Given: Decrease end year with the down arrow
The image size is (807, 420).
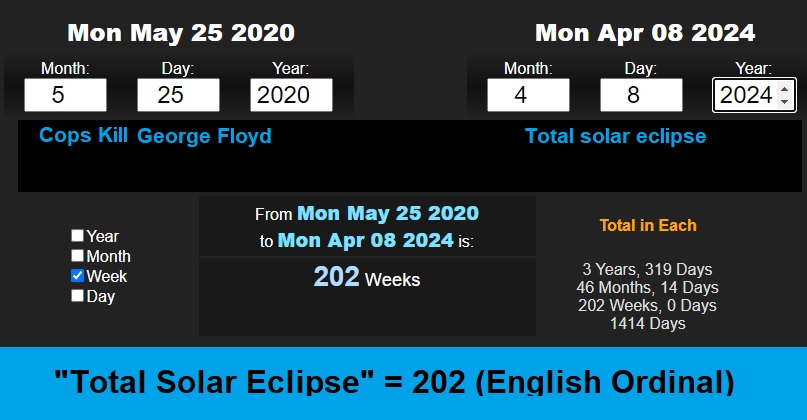Looking at the screenshot, I should click(x=784, y=101).
